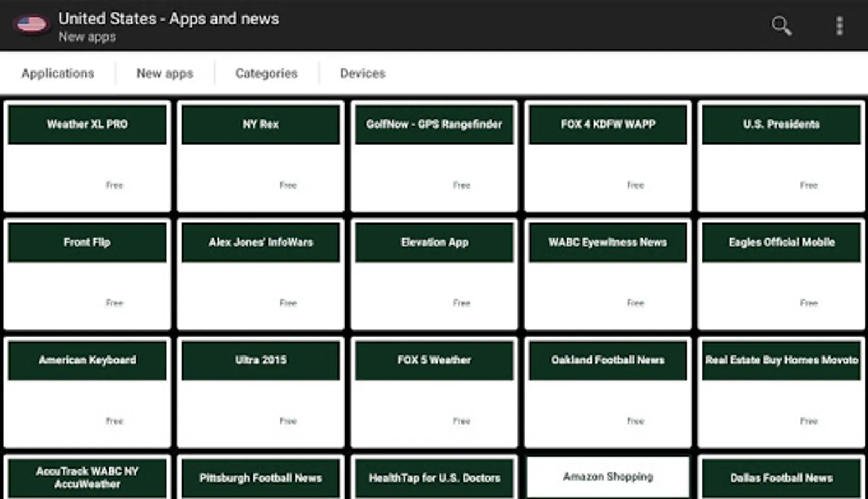868x499 pixels.
Task: Select the FOX 5 Weather app
Action: click(434, 393)
